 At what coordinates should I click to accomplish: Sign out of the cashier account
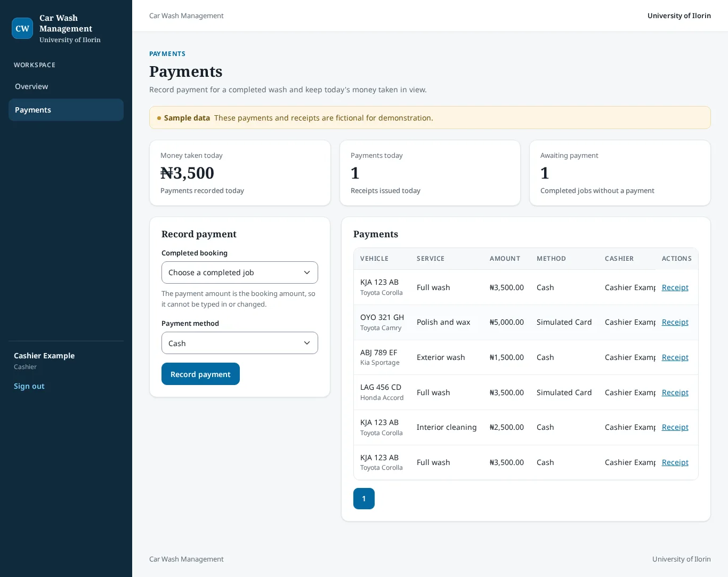pyautogui.click(x=29, y=386)
